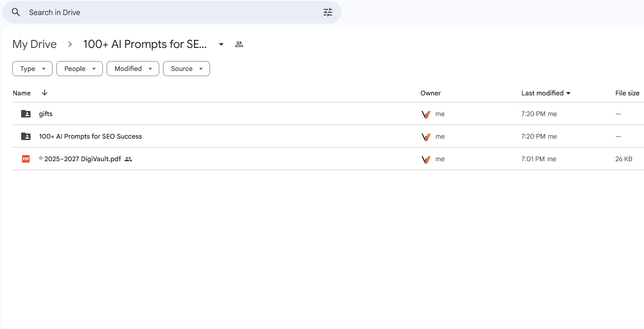The width and height of the screenshot is (644, 329).
Task: Click the shared-folder people icon beside breadcrumb
Action: pyautogui.click(x=239, y=44)
